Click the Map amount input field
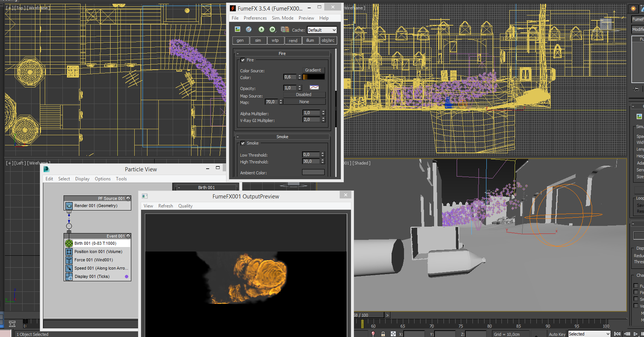This screenshot has height=337, width=644. [x=271, y=102]
